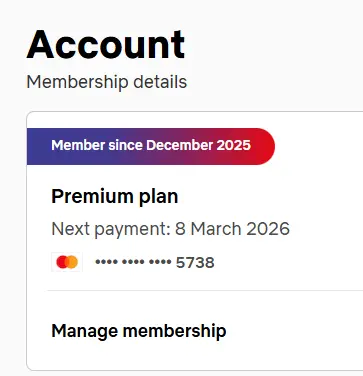Image resolution: width=363 pixels, height=376 pixels.
Task: Click the orange circle of the Mastercard logo
Action: click(x=73, y=262)
